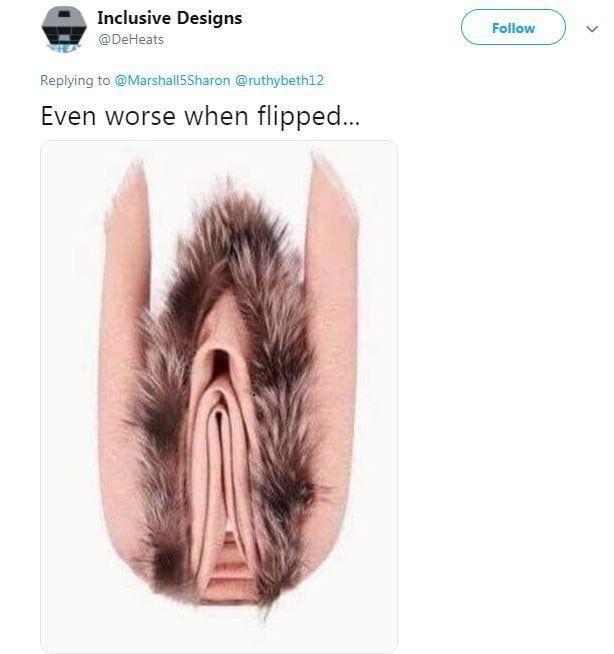Open the @ruthybeth12 profile link
The width and height of the screenshot is (614, 654).
(x=279, y=80)
